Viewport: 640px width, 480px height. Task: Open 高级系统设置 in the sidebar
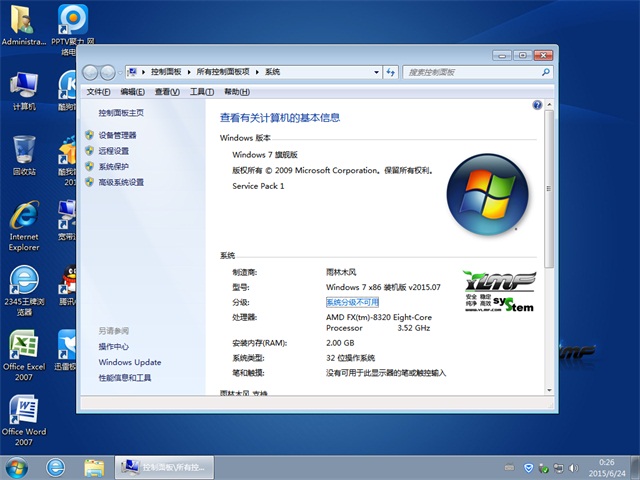tap(121, 182)
